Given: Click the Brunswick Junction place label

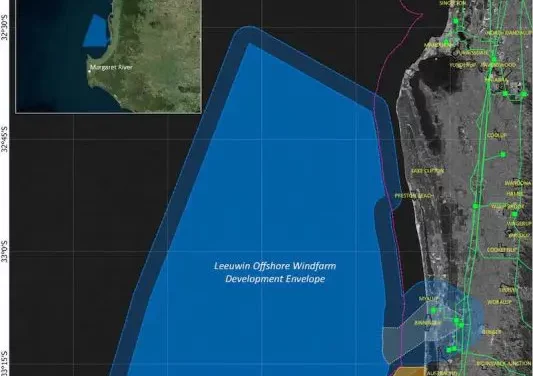Looking at the screenshot, I should click(504, 363).
